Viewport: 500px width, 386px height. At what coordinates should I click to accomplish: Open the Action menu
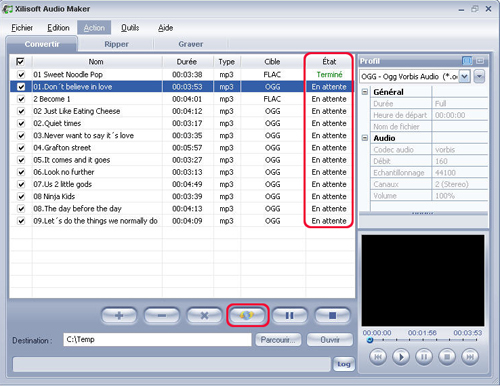(x=94, y=28)
